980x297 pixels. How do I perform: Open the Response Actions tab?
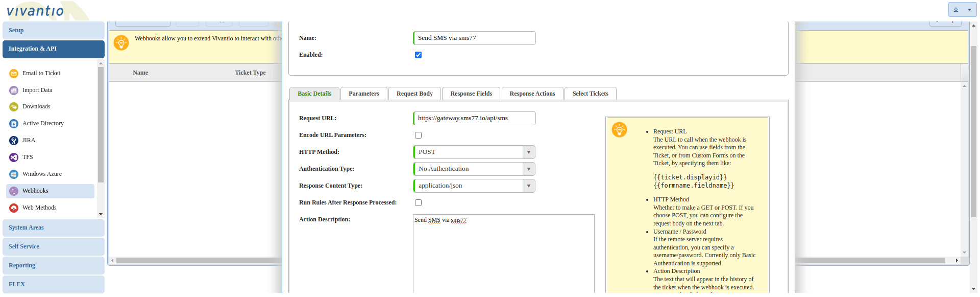[x=532, y=94]
